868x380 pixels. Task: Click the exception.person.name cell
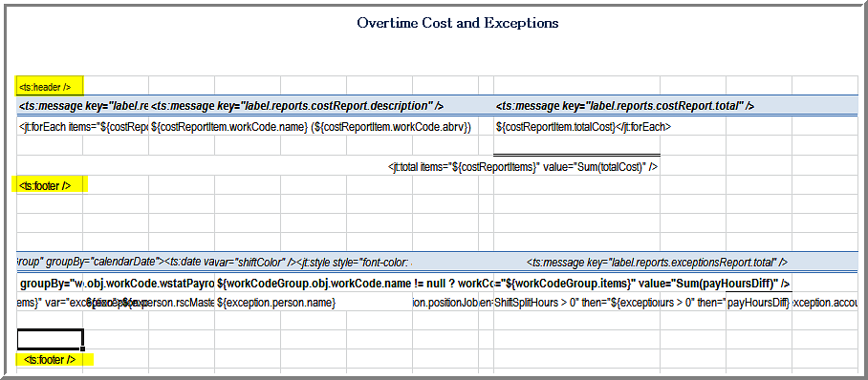coord(276,303)
